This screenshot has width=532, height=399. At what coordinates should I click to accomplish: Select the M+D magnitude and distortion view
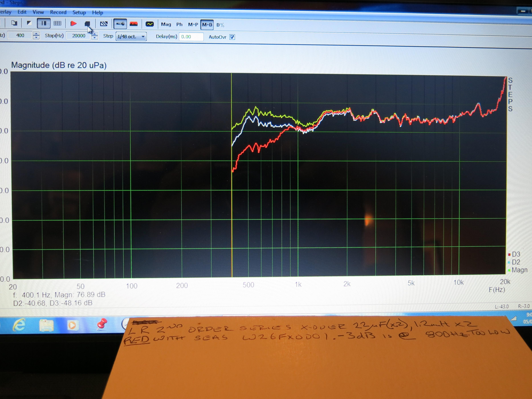click(207, 25)
